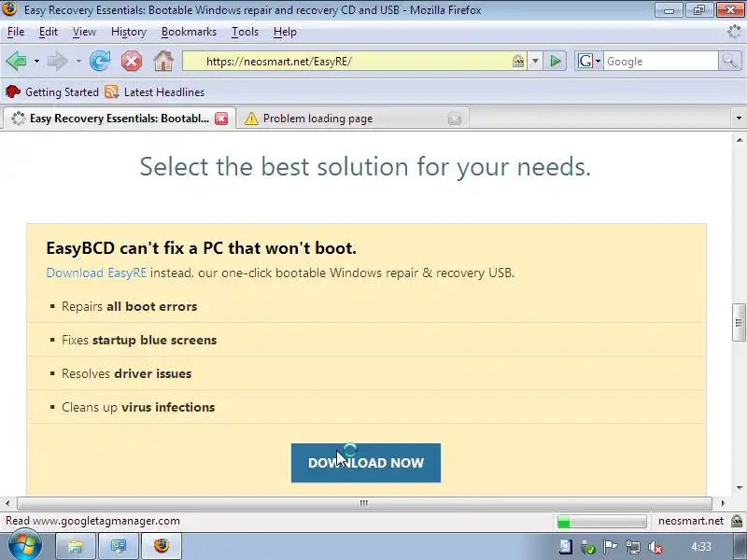
Task: Open the View menu
Action: point(84,32)
